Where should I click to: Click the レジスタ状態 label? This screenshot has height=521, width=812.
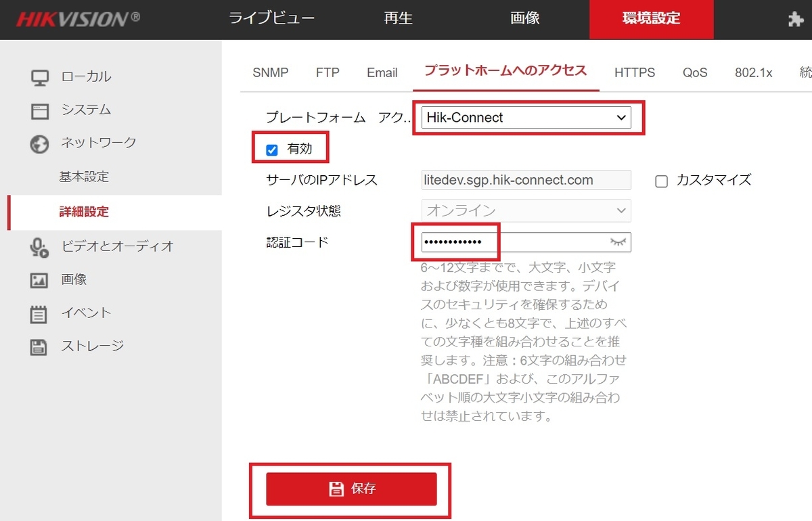click(x=303, y=211)
